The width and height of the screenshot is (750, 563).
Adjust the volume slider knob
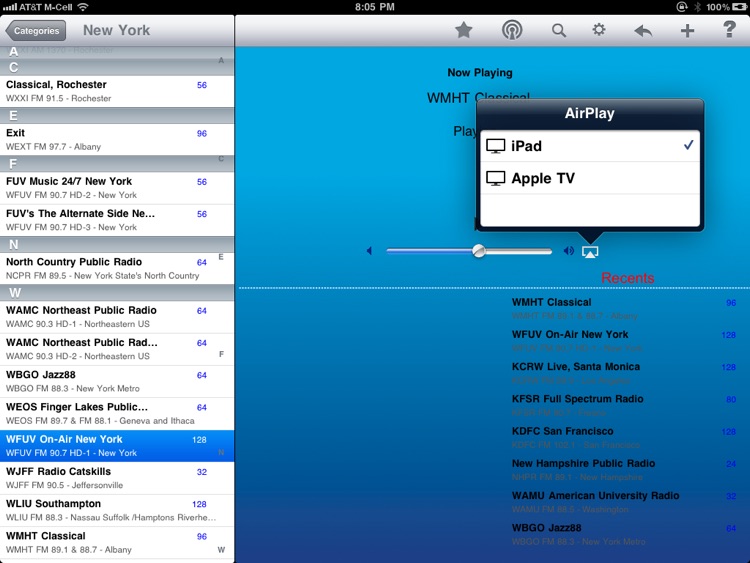coord(479,251)
